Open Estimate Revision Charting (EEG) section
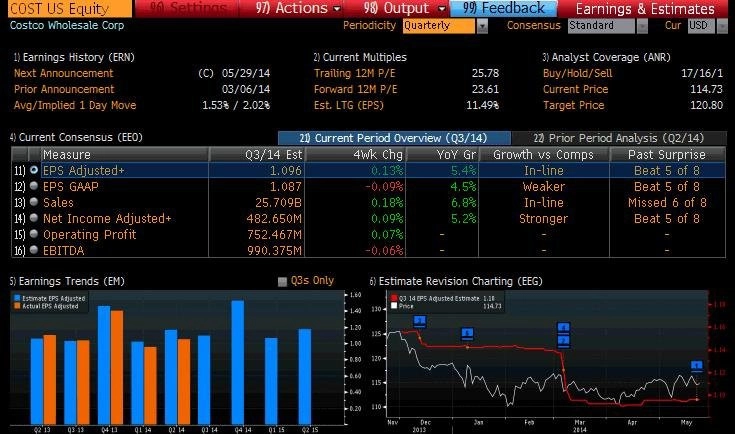The height and width of the screenshot is (434, 735). pos(456,281)
